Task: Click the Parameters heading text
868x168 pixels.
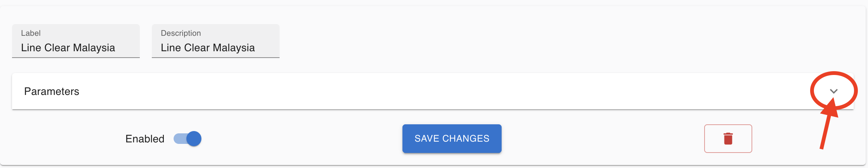Action: 51,92
